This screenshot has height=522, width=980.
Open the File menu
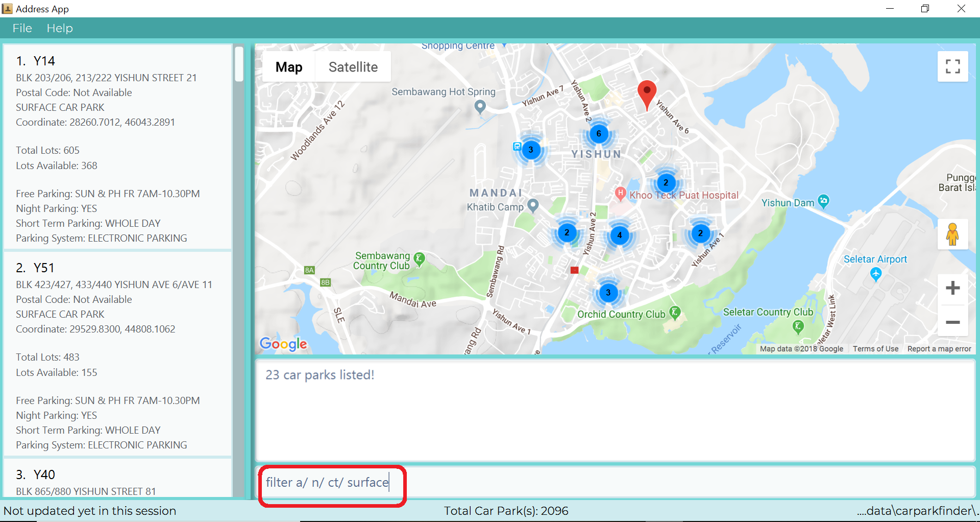[22, 28]
